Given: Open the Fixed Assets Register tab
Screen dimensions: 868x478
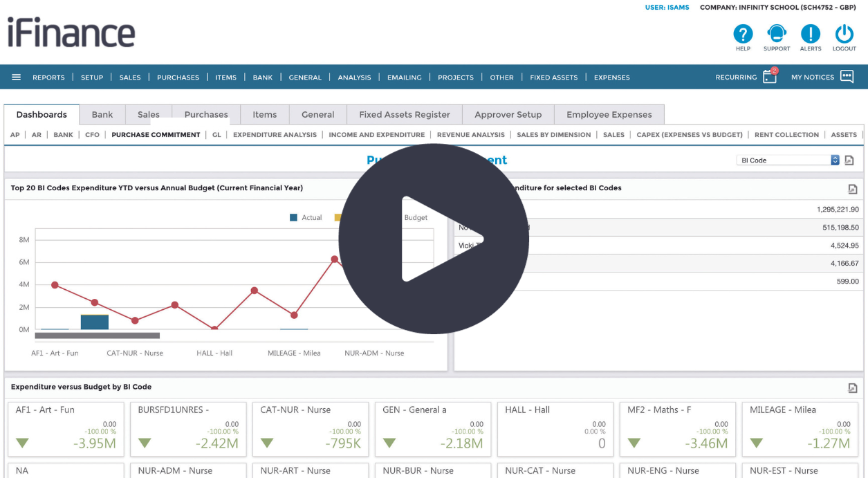Looking at the screenshot, I should pos(404,114).
